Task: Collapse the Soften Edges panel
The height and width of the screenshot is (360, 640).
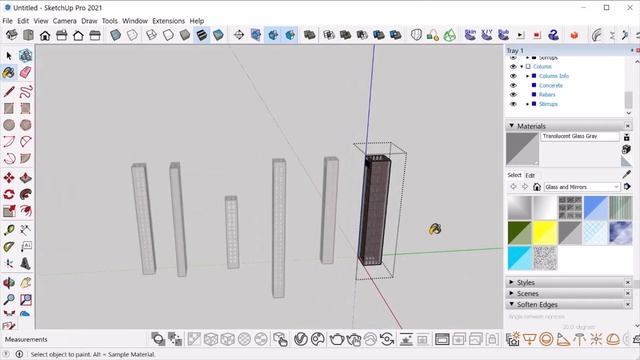Action: (511, 304)
